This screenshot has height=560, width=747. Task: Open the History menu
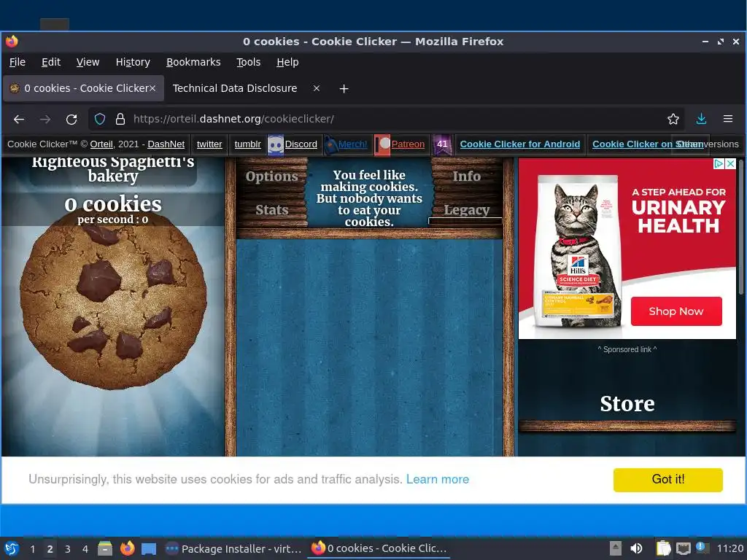point(133,62)
